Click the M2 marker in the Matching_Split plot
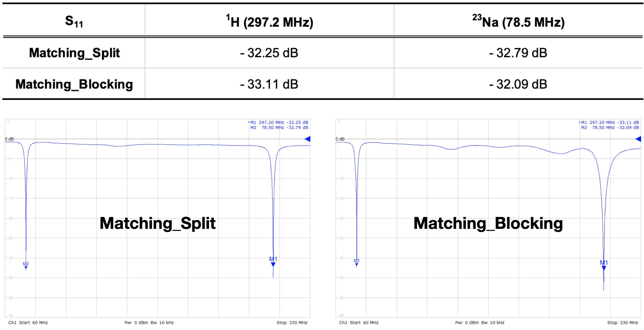Image resolution: width=644 pixels, height=330 pixels. tap(26, 265)
